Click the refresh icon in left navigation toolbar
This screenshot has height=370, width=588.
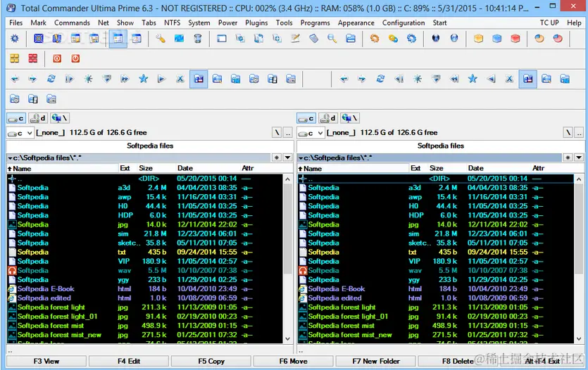pos(51,79)
